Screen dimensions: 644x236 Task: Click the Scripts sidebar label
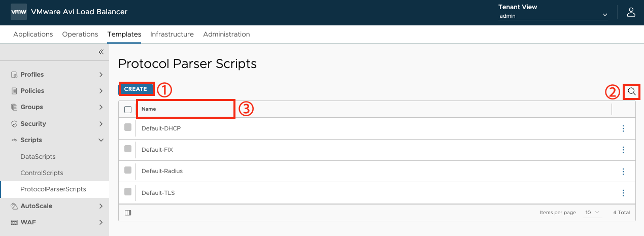click(x=31, y=140)
